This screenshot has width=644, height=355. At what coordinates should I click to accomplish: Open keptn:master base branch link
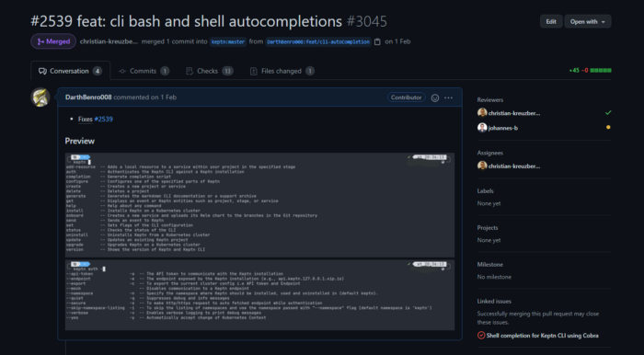228,42
